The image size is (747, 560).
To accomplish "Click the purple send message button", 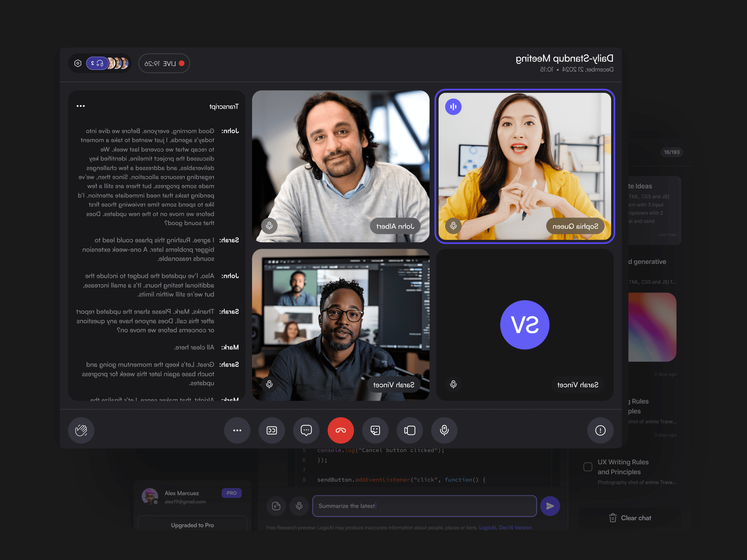I will pos(550,506).
